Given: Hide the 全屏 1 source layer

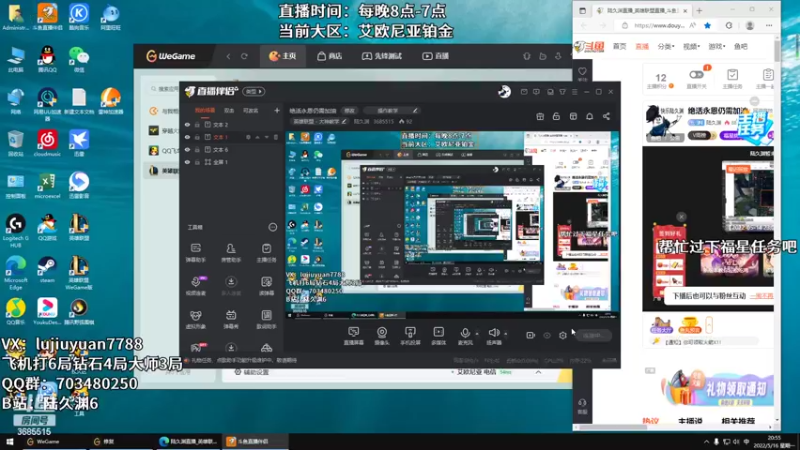Looking at the screenshot, I should [187, 162].
